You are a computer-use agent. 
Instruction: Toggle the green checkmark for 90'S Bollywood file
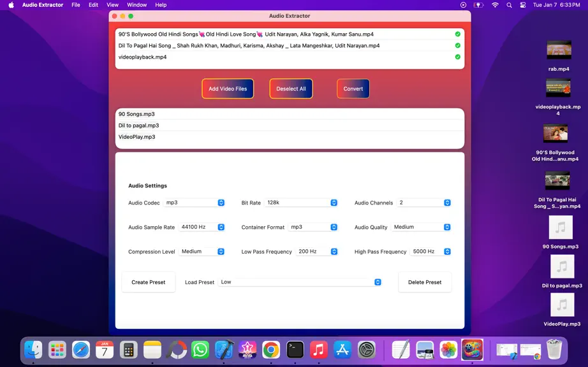[x=457, y=34]
